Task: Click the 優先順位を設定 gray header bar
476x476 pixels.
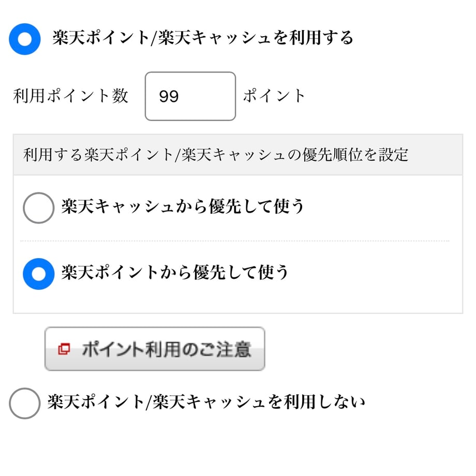Action: coord(238,155)
